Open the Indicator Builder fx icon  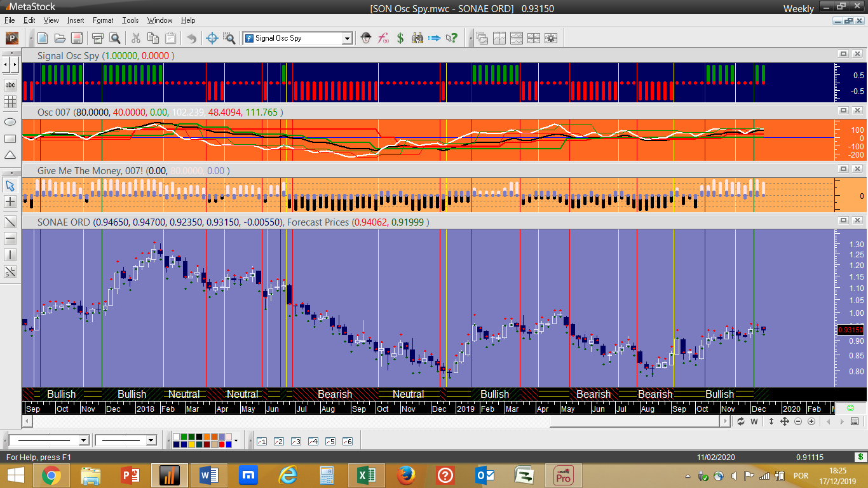pos(383,38)
